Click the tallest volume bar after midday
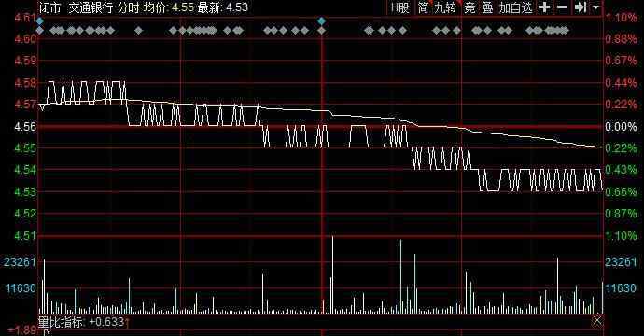The height and width of the screenshot is (336, 644). point(332,274)
